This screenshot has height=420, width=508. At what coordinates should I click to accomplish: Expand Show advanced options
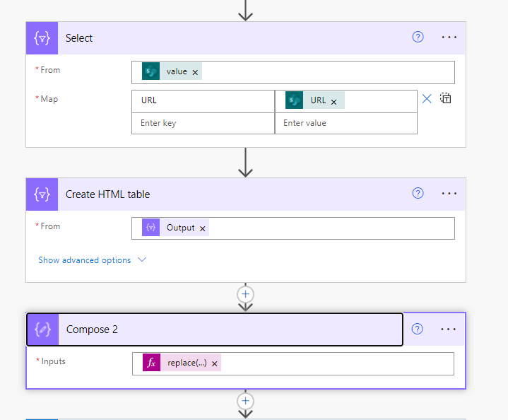[x=93, y=260]
